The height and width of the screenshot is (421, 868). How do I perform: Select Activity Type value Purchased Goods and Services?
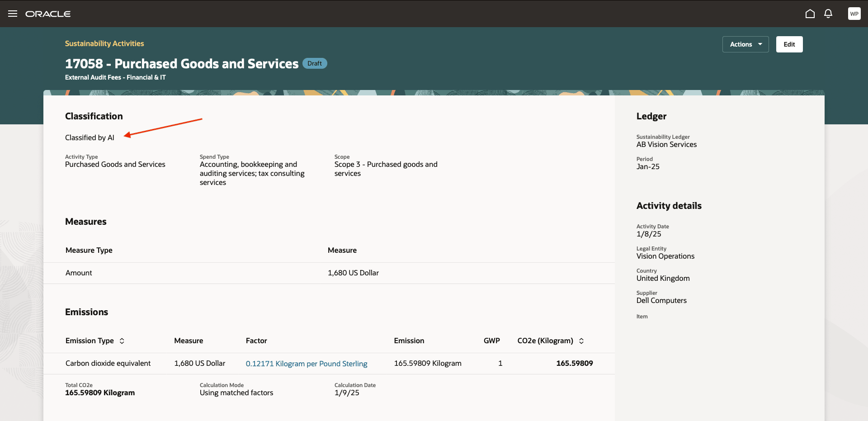(x=115, y=165)
